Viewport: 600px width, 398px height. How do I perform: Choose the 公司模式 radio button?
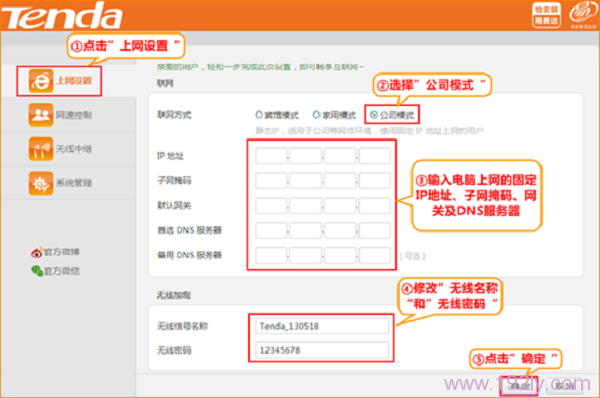coord(374,114)
